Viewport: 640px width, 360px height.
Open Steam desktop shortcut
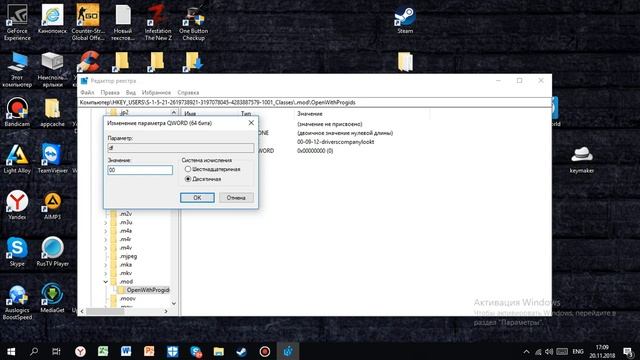(405, 20)
